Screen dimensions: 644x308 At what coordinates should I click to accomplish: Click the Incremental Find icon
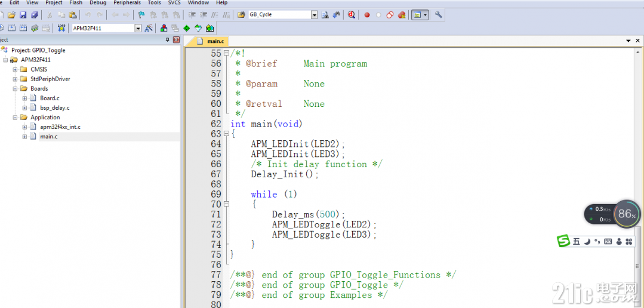click(337, 15)
